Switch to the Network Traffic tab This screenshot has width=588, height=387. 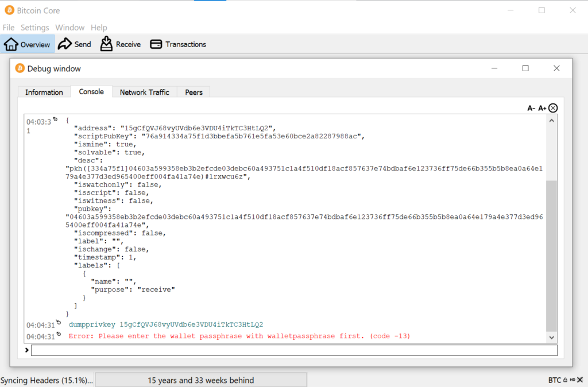[x=144, y=92]
